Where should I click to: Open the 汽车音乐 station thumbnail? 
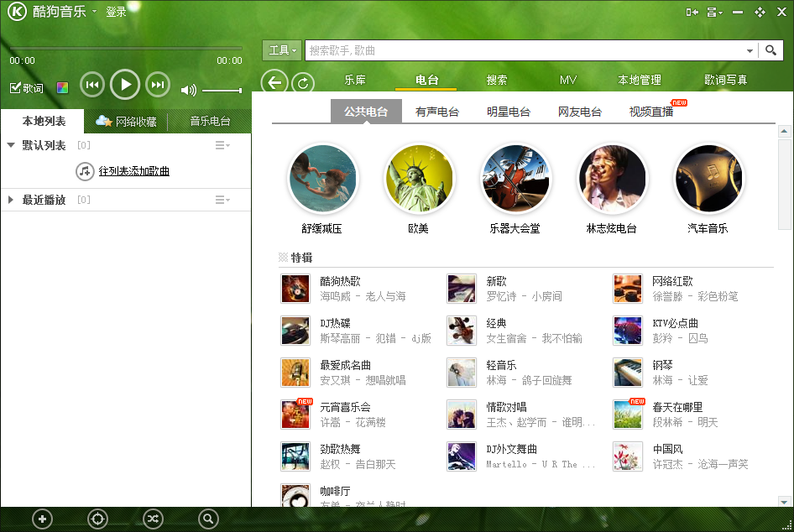click(x=708, y=179)
